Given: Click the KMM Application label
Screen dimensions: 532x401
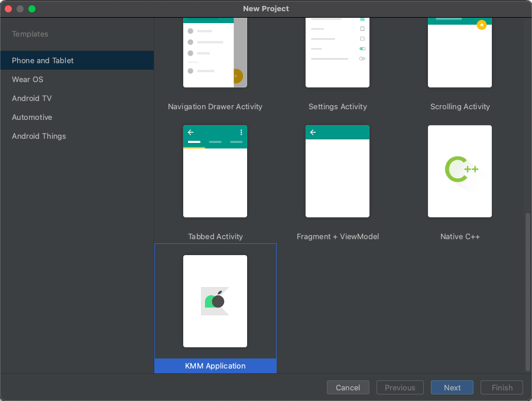Looking at the screenshot, I should point(215,366).
